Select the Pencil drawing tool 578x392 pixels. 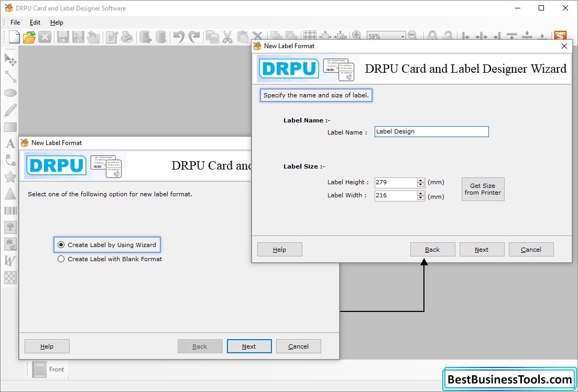10,110
